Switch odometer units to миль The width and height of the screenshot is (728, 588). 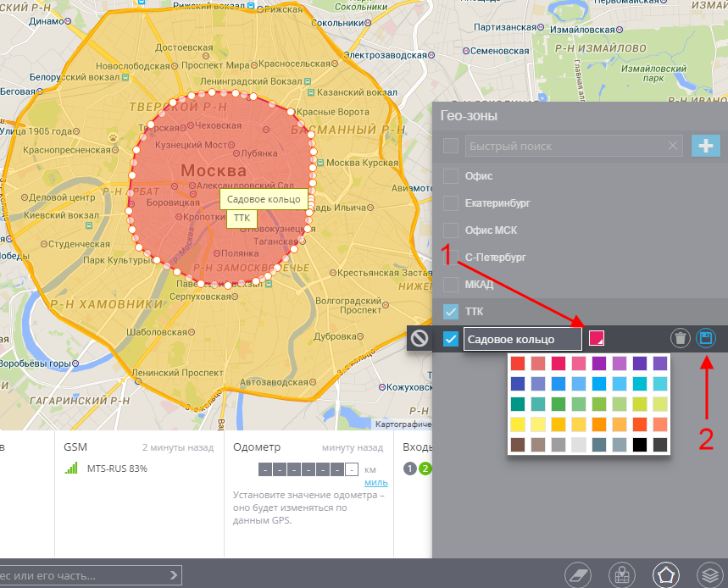pos(376,483)
